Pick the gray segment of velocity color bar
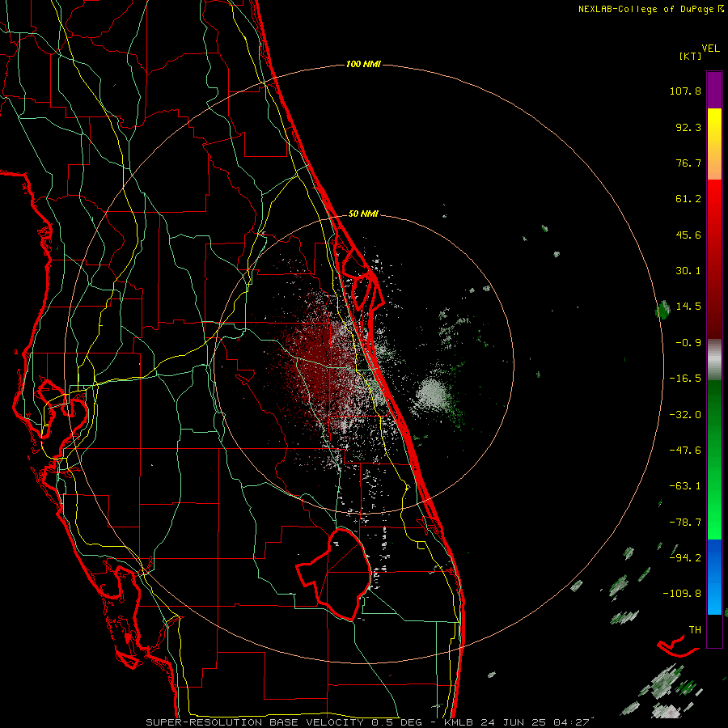The image size is (728, 728). coord(714,359)
